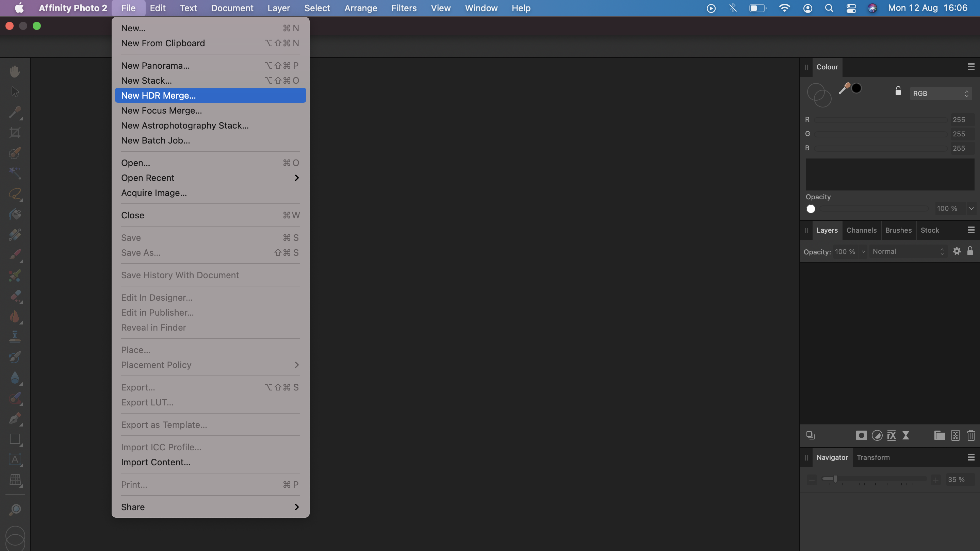Screen dimensions: 980x551
Task: Open the Adjustments half-circle icon
Action: click(877, 435)
